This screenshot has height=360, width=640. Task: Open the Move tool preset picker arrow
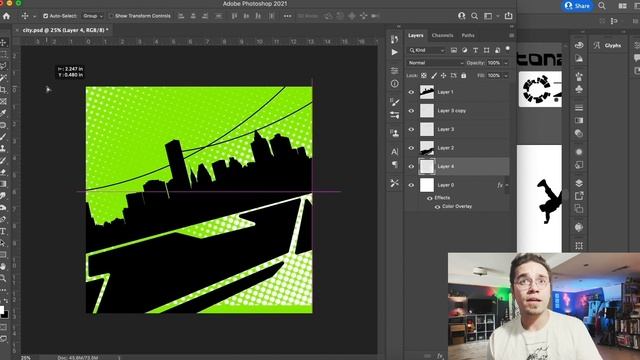(34, 16)
